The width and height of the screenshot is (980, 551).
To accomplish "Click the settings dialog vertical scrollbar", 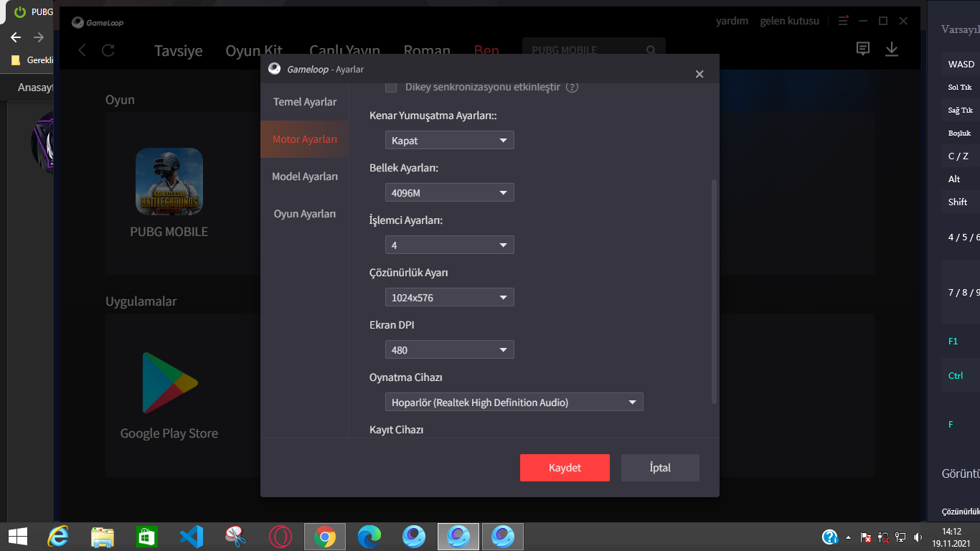I will pyautogui.click(x=714, y=291).
